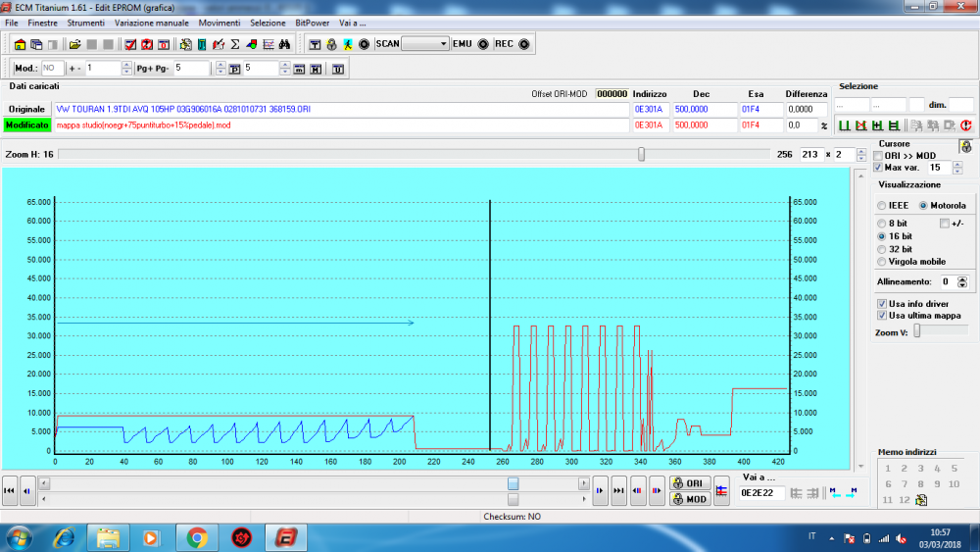Click the binoculars search icon
980x552 pixels.
coord(284,44)
